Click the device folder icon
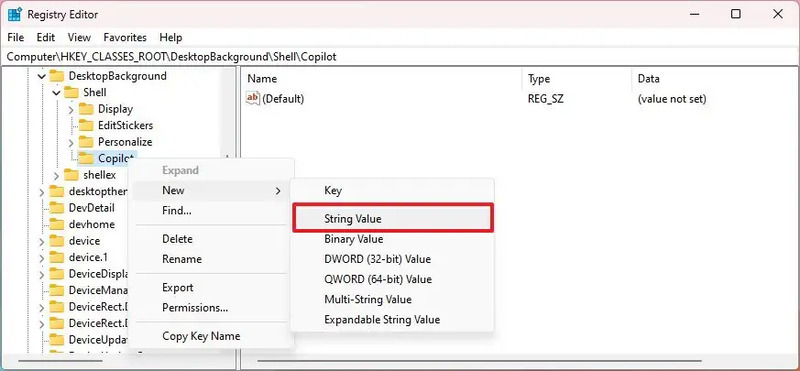Image resolution: width=800 pixels, height=371 pixels. [57, 241]
